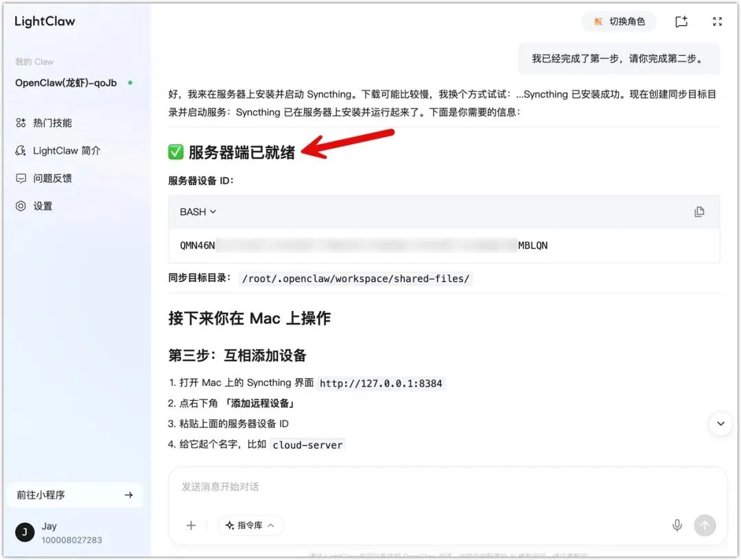Click the 服务器端已就绪 heading
The height and width of the screenshot is (560, 741).
pos(242,152)
